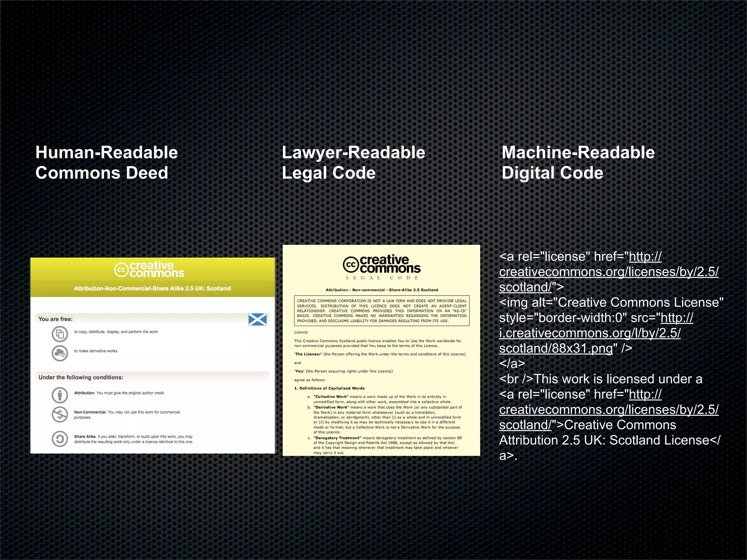Select the 'Lawyer-Readable Legal Code' heading
Screen dimensions: 747x560
pos(353,163)
